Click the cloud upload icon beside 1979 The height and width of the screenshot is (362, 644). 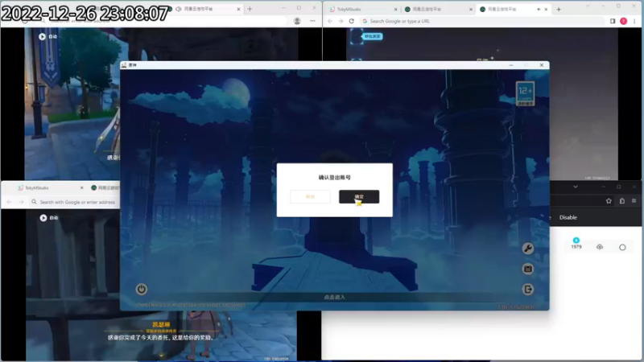(x=600, y=247)
